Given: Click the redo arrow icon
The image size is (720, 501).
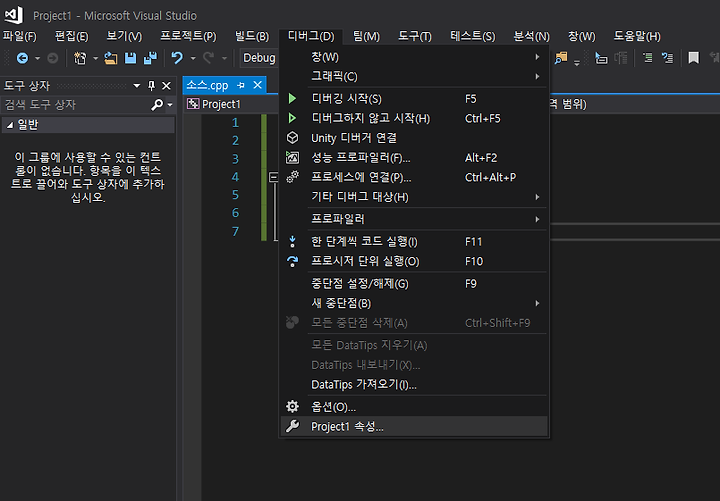Looking at the screenshot, I should pyautogui.click(x=208, y=58).
